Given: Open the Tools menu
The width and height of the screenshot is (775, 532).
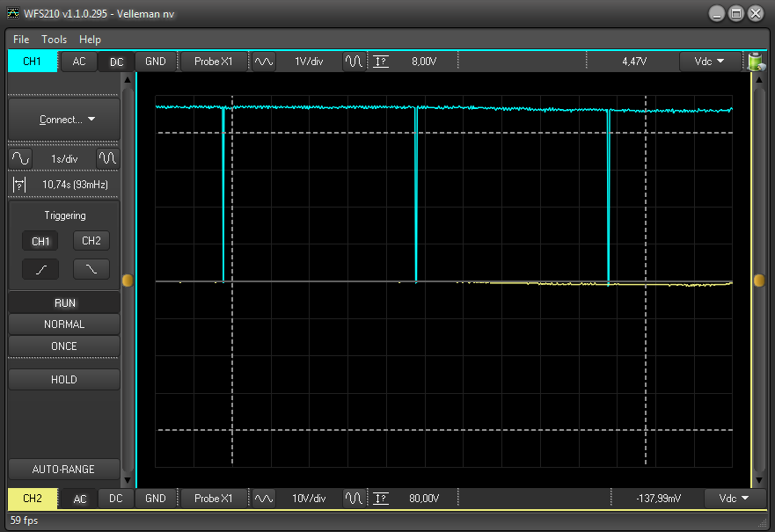Looking at the screenshot, I should point(54,40).
